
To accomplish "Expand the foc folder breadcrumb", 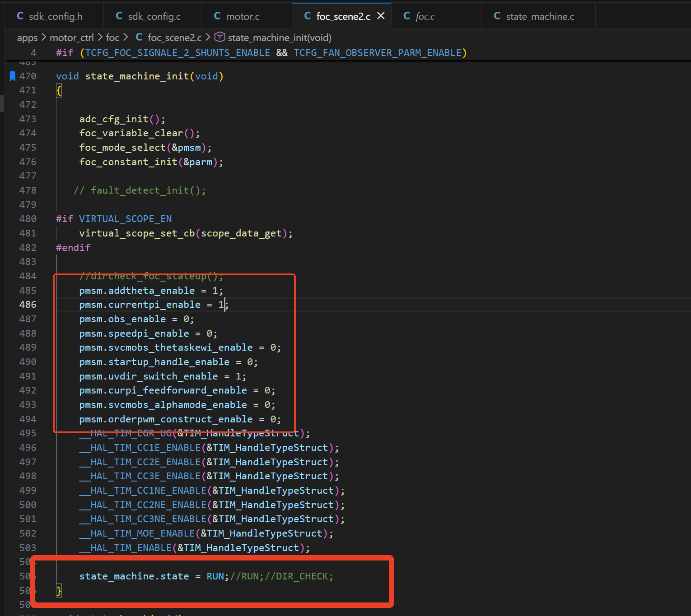I will 112,38.
